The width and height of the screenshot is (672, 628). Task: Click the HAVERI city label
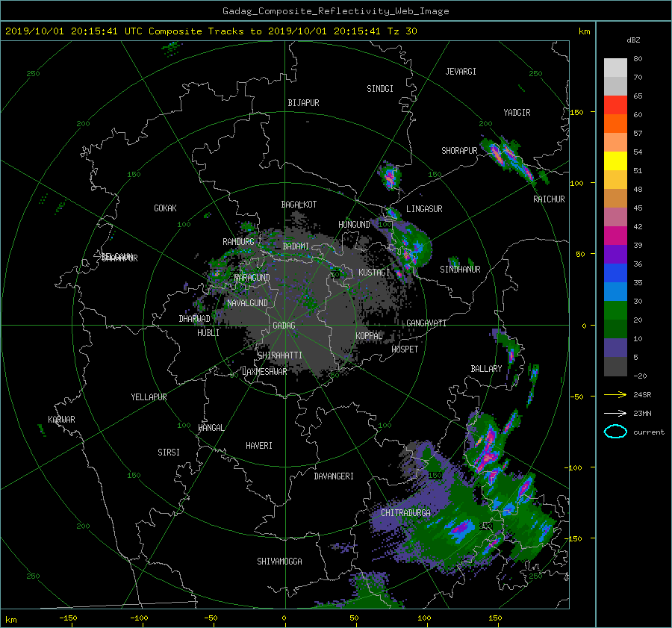[x=259, y=446]
